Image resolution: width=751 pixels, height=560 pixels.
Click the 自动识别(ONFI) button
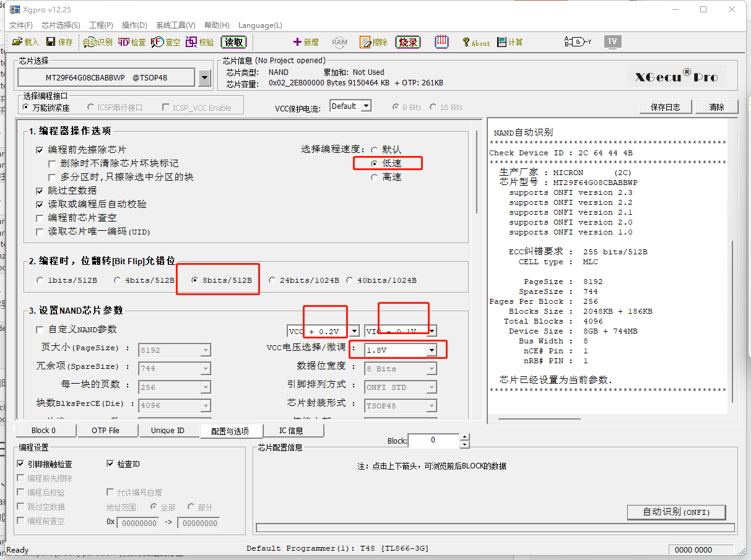tap(676, 512)
